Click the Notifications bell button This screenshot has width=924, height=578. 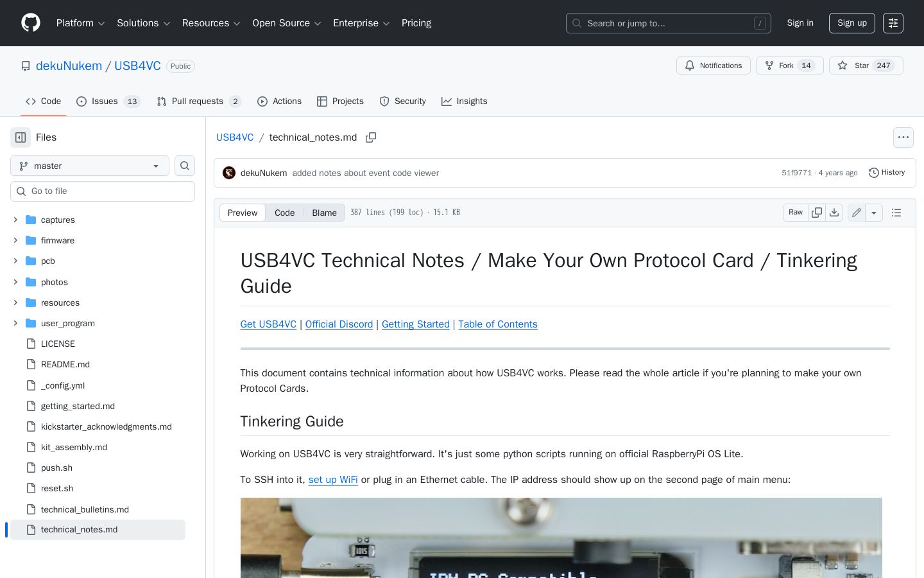[714, 66]
